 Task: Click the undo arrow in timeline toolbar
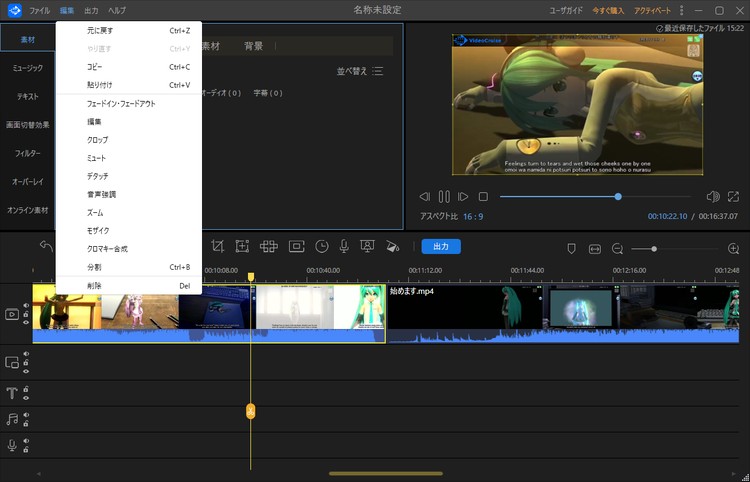[46, 246]
